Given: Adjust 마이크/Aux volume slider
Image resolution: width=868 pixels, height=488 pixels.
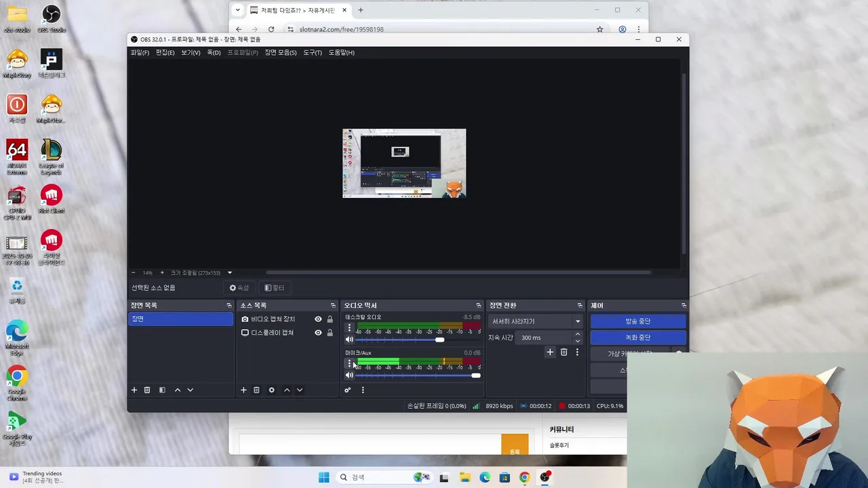Looking at the screenshot, I should coord(418,375).
